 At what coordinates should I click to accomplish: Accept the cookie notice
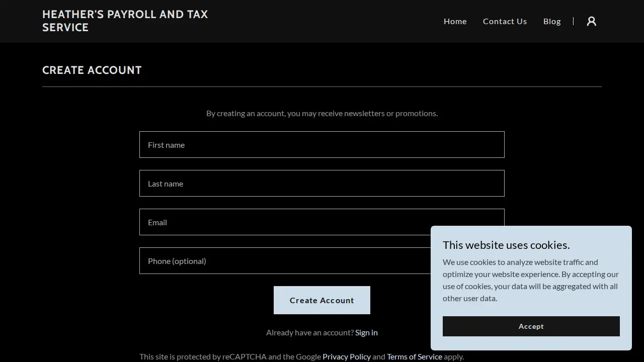pos(531,326)
